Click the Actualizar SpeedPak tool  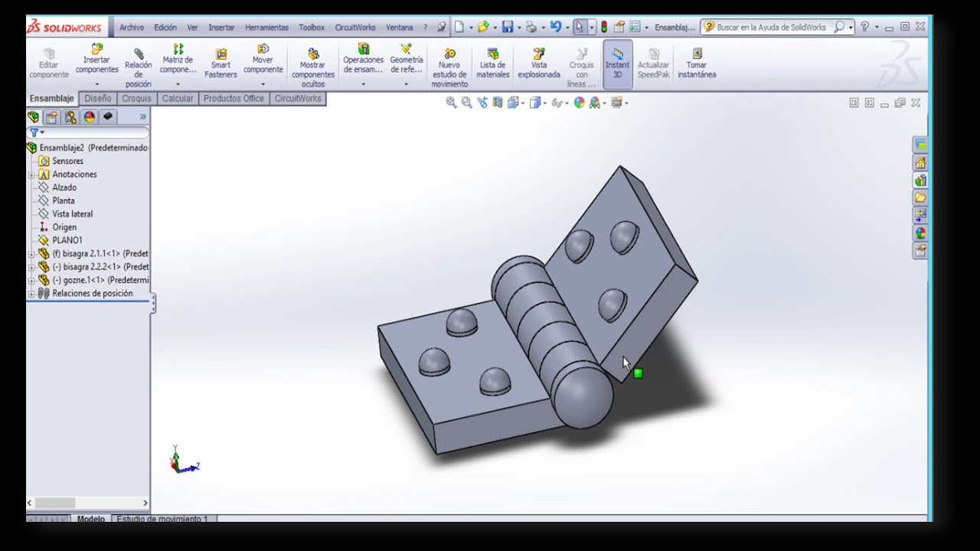click(654, 64)
